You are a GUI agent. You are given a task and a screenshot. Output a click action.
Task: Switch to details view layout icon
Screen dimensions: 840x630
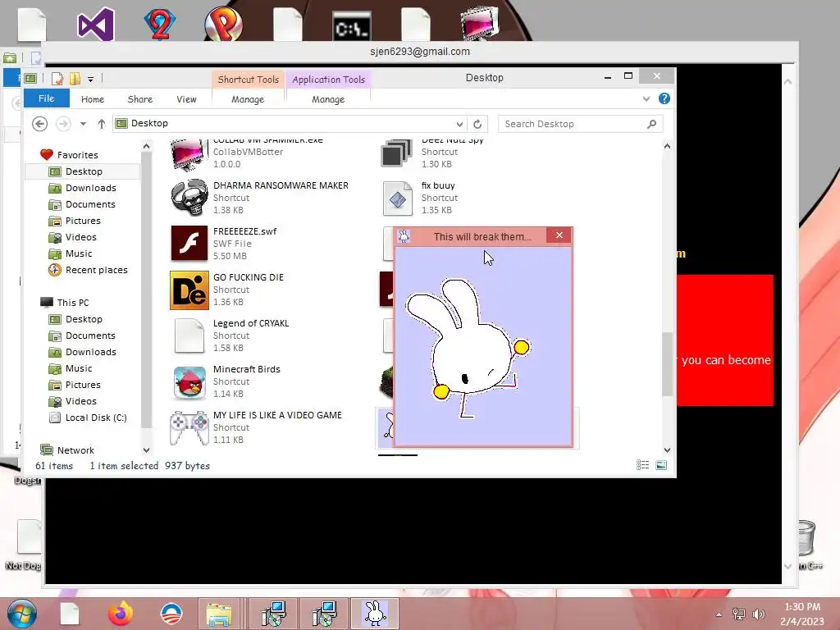click(x=643, y=465)
